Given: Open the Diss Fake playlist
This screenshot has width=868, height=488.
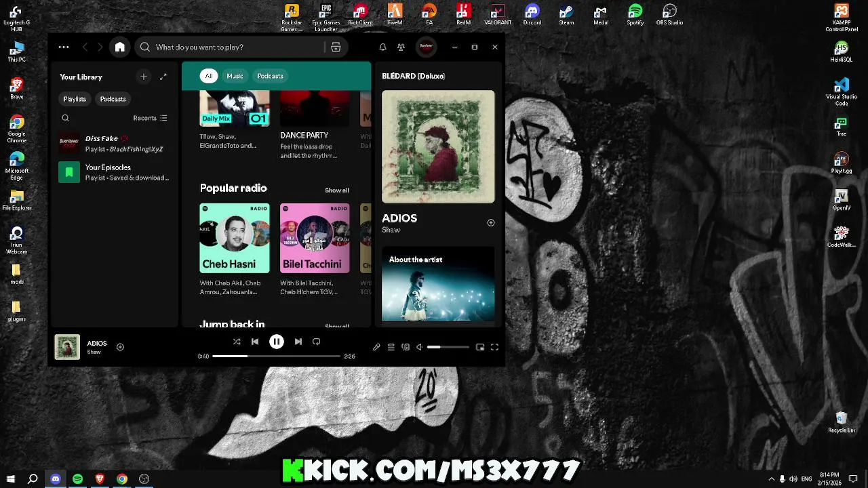Looking at the screenshot, I should click(x=113, y=143).
